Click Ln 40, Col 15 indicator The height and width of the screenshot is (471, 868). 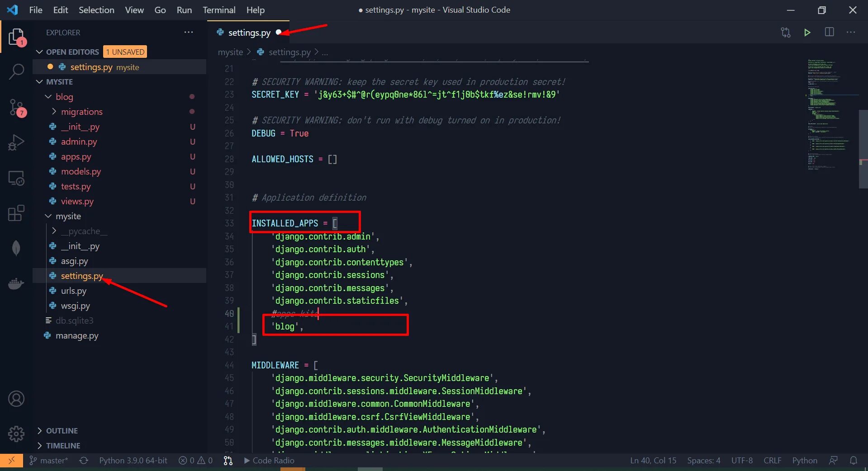[653, 460]
